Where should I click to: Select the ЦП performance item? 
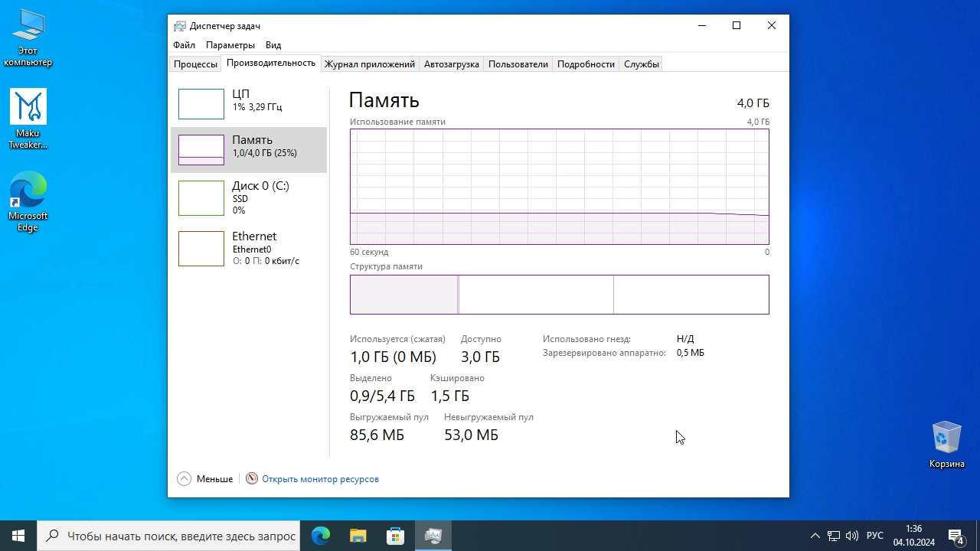(x=249, y=103)
